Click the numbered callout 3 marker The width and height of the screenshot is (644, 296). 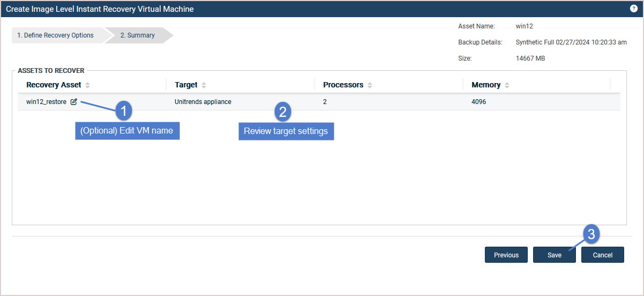pyautogui.click(x=591, y=234)
